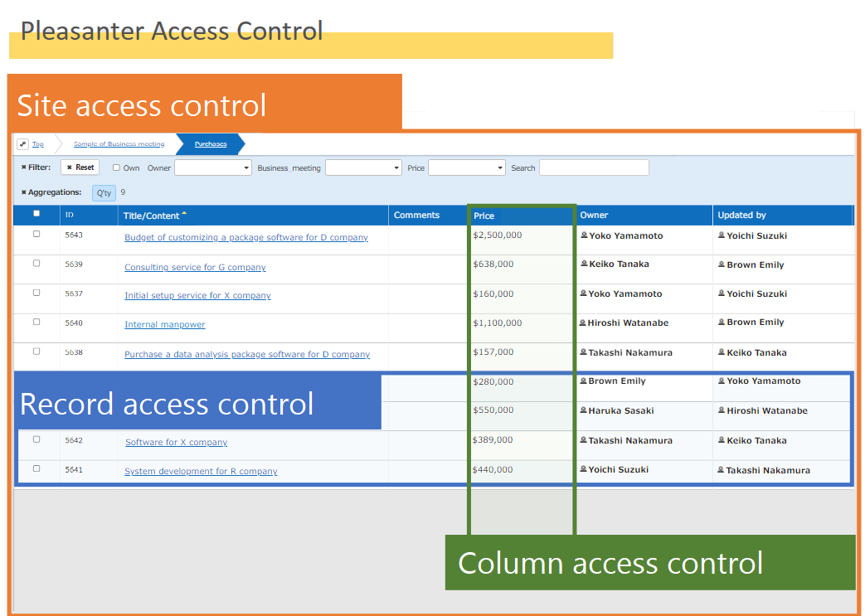Sort by the Owner column header

(x=594, y=215)
